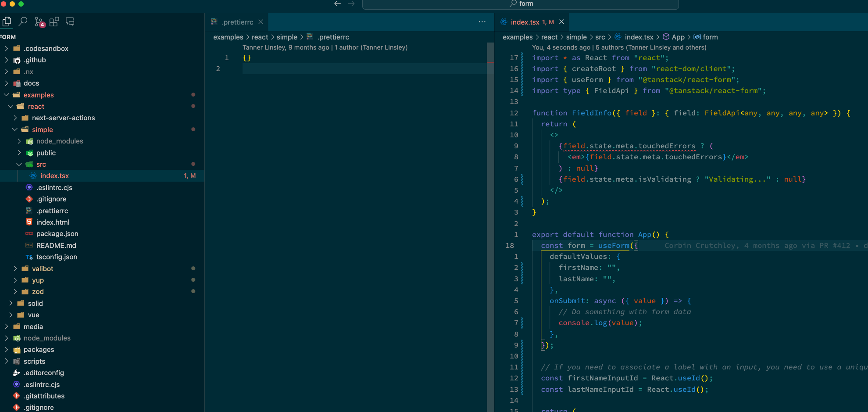
Task: Close the .prettierrc tab
Action: pos(261,22)
